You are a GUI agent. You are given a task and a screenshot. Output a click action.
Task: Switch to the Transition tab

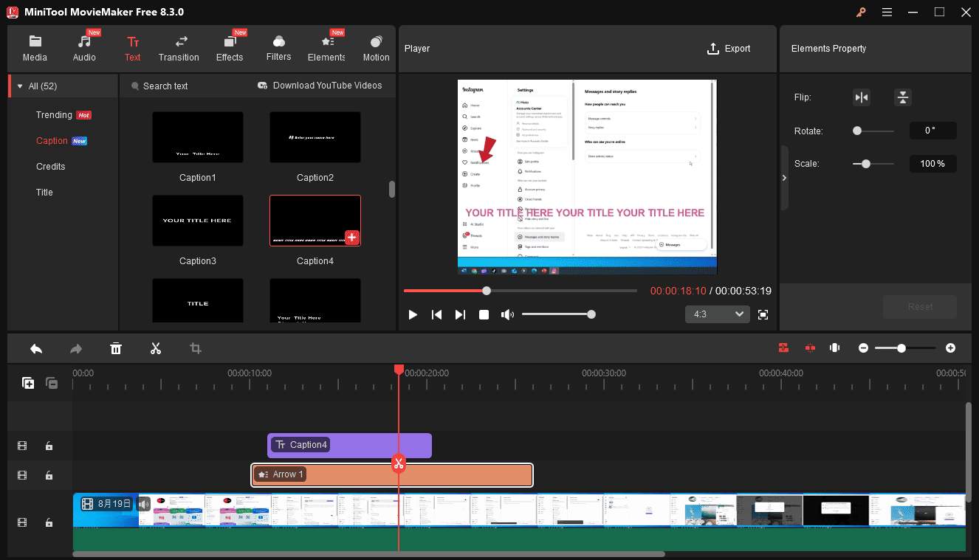179,49
